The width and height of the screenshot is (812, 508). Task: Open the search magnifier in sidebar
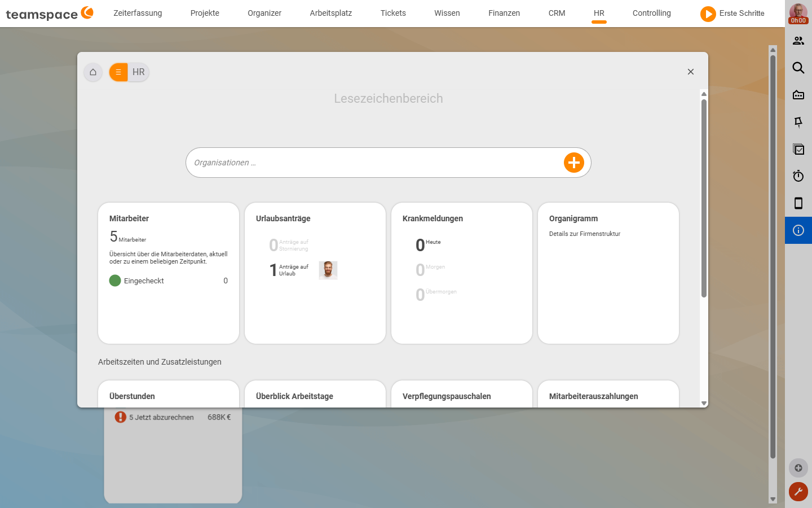tap(798, 68)
